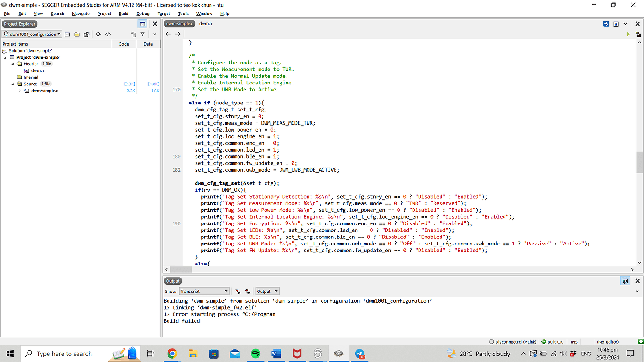The width and height of the screenshot is (644, 362).
Task: Expand the dwm-simple.c file node
Action: [20, 90]
